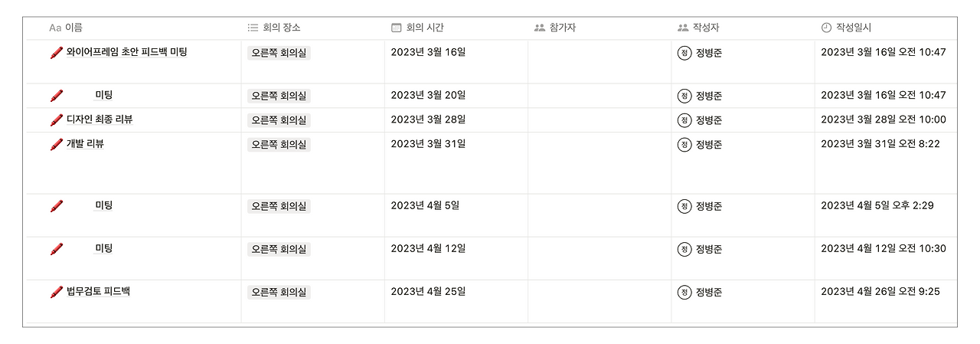Click list icon in 회의 장소 header
980x344 pixels.
click(x=253, y=28)
